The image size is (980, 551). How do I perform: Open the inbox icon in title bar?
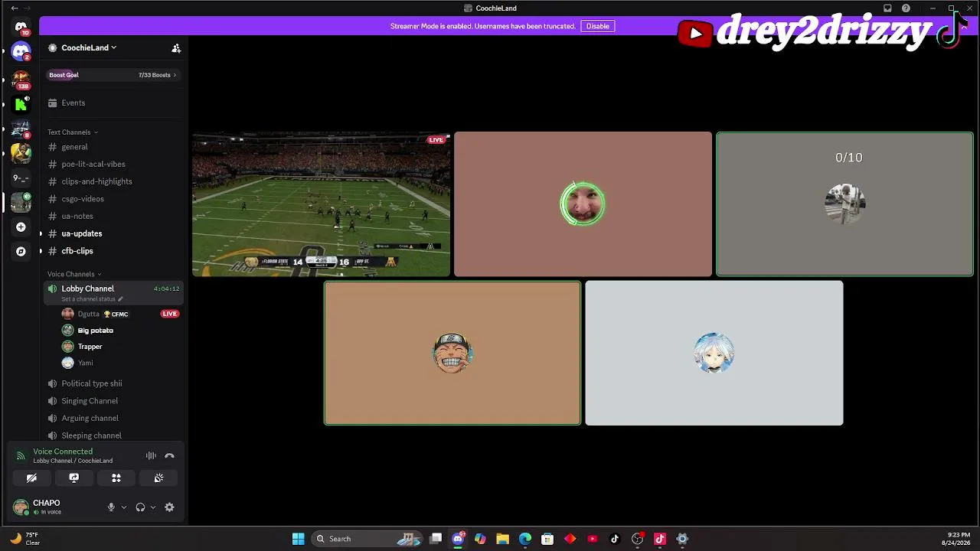point(887,8)
